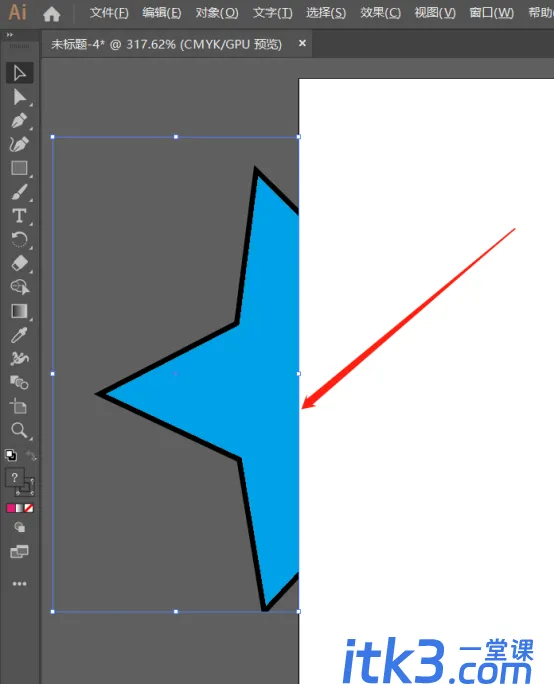This screenshot has height=685, width=554.
Task: Reset to default fill and stroke
Action: tap(11, 455)
